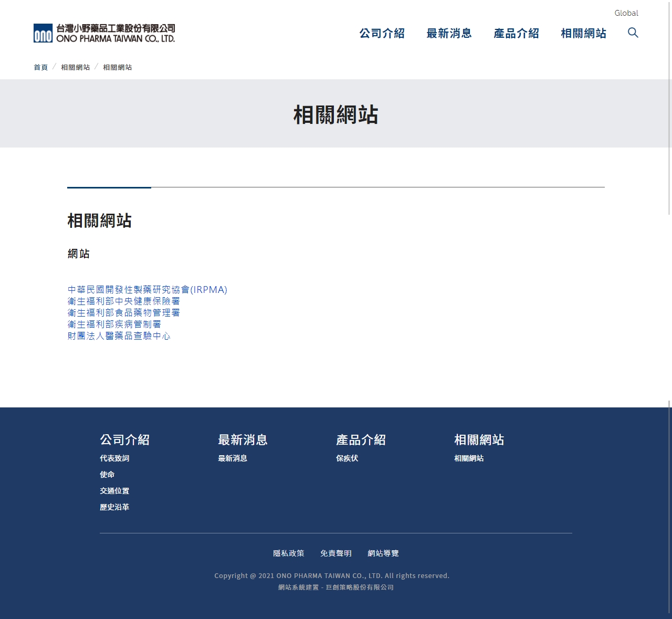The height and width of the screenshot is (619, 672).
Task: Click the page vertical scrollbar
Action: click(669, 108)
